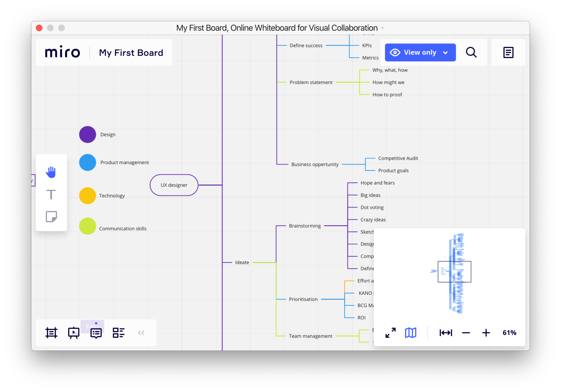This screenshot has width=561, height=392.
Task: Open the cards list view icon
Action: coord(118,333)
